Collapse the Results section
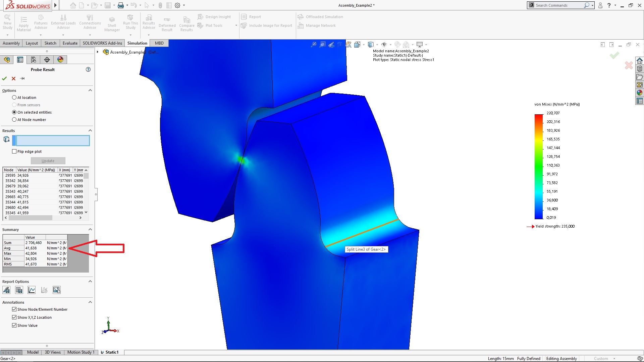Screen dimensions: 644x362 [x=90, y=130]
